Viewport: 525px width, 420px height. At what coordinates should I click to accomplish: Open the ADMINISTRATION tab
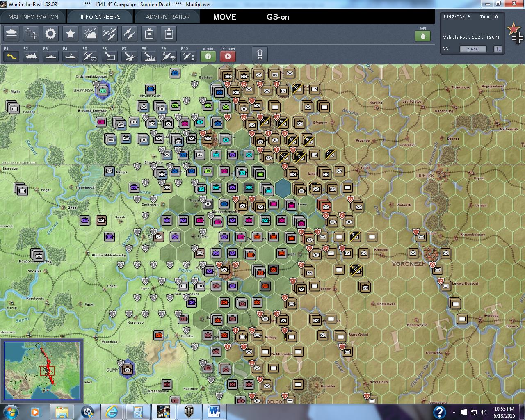(x=168, y=17)
